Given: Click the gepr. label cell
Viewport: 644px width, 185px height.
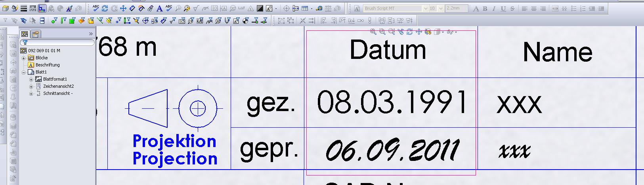Looking at the screenshot, I should (269, 149).
